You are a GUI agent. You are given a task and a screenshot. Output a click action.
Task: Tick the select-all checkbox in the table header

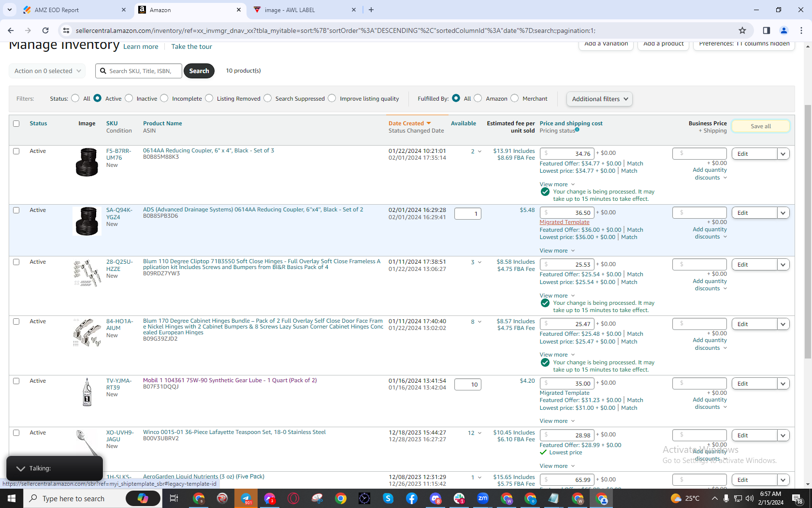[x=16, y=123]
